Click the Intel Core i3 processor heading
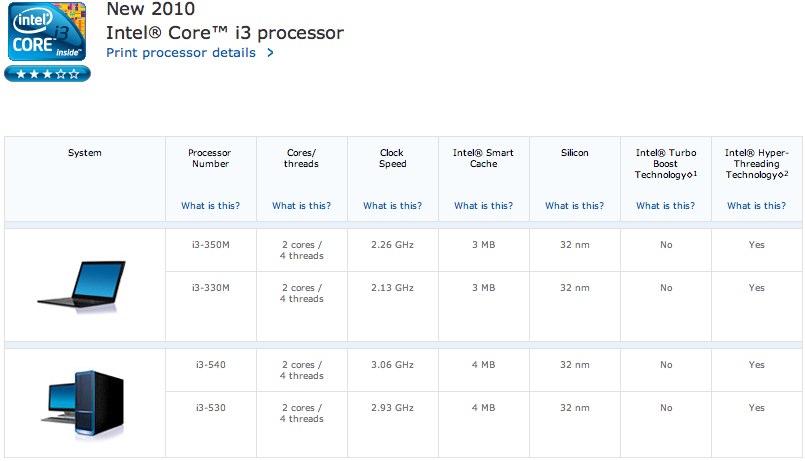 click(x=224, y=33)
